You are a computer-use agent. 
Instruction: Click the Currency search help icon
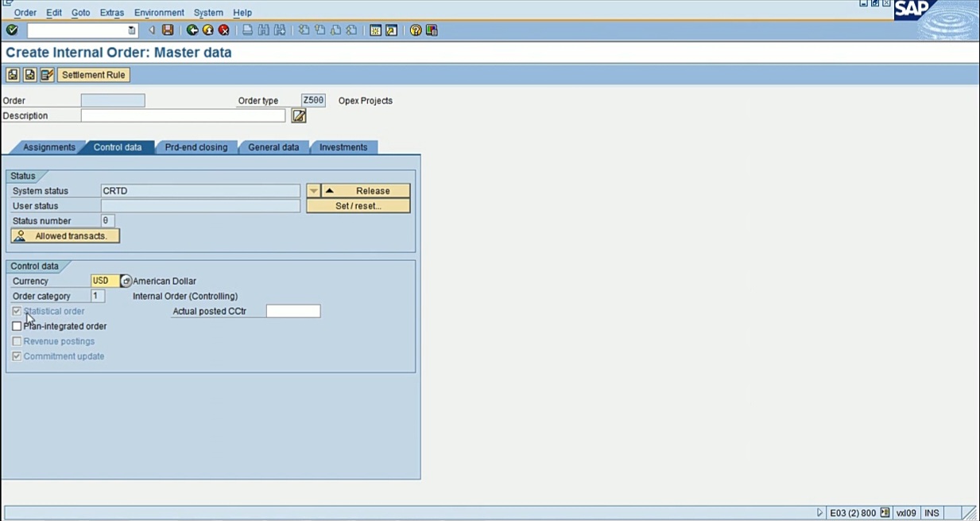tap(126, 281)
